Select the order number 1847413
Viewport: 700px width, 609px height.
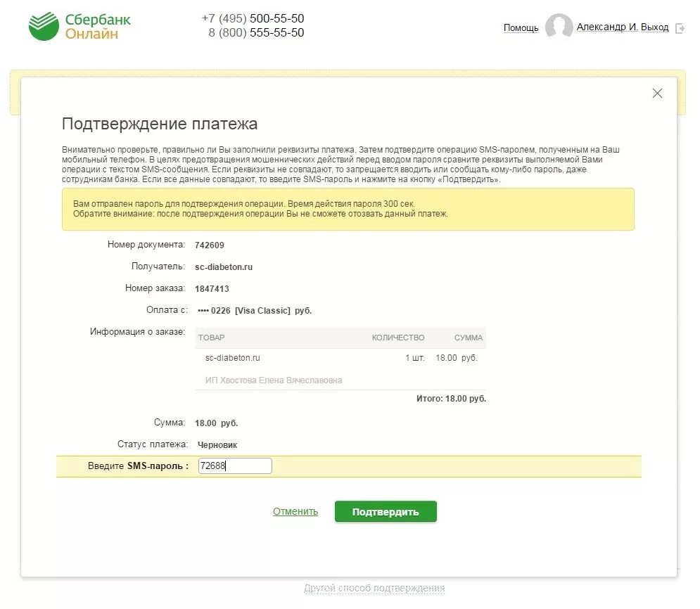pos(212,288)
